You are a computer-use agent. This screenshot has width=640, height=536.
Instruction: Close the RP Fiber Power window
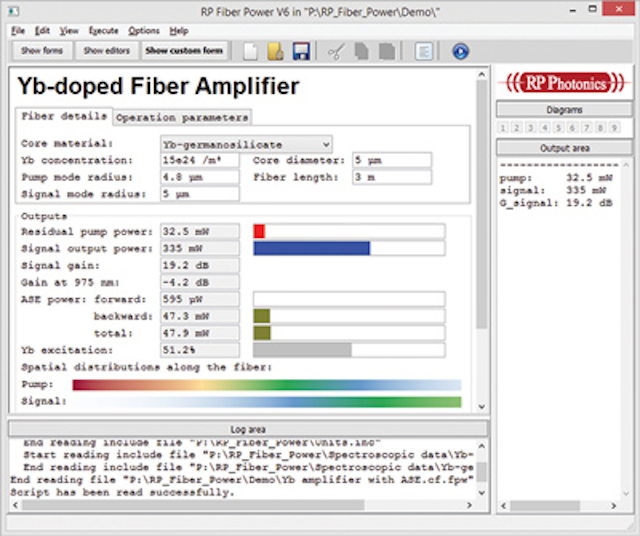point(619,9)
